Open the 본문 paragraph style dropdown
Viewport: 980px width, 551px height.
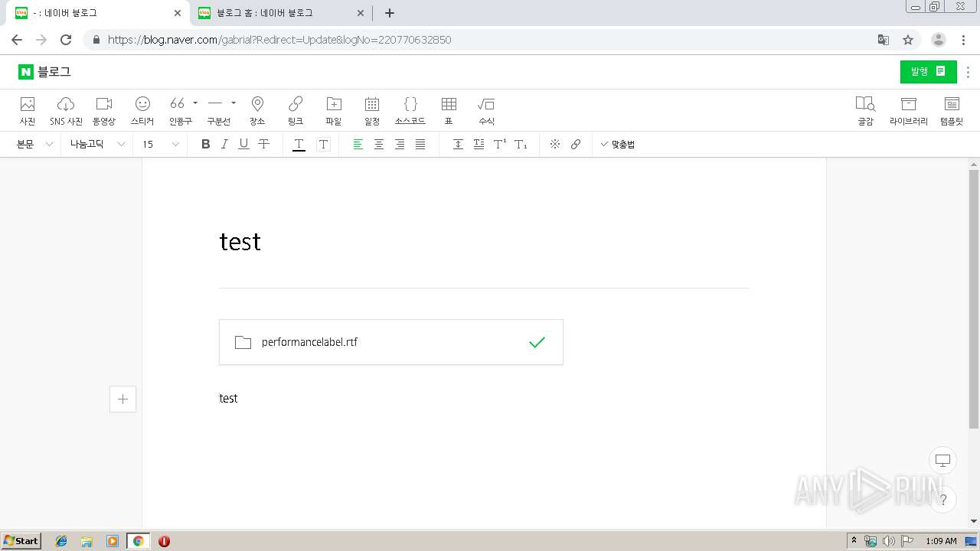35,145
